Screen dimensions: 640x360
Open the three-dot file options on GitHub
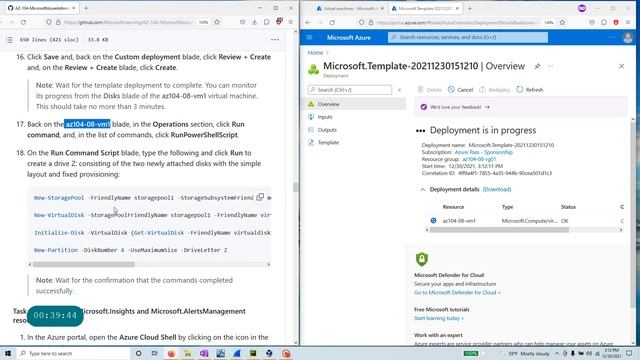275,40
